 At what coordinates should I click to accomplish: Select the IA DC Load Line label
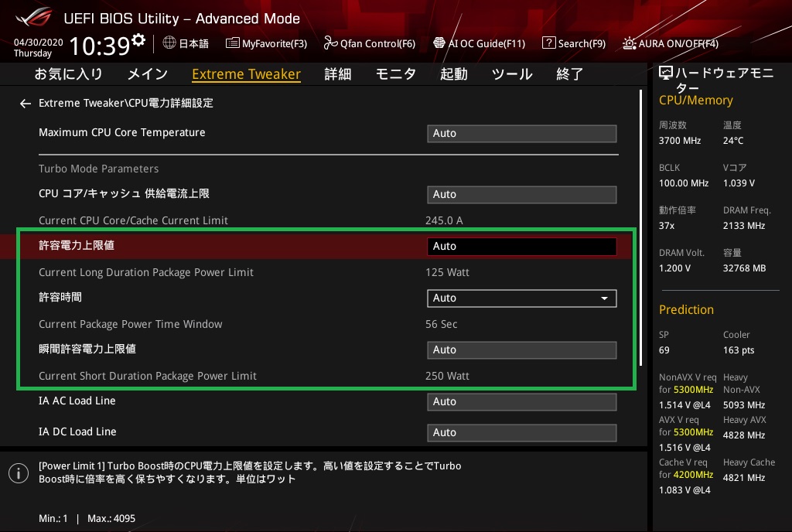(78, 431)
